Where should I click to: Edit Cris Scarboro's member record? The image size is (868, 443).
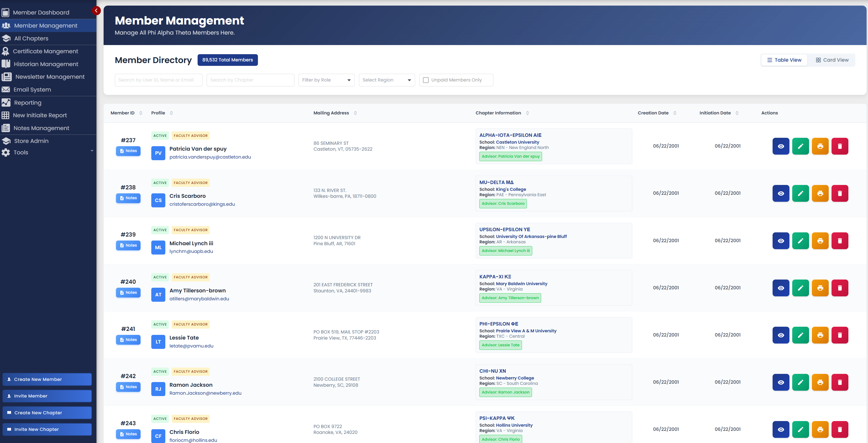click(801, 193)
